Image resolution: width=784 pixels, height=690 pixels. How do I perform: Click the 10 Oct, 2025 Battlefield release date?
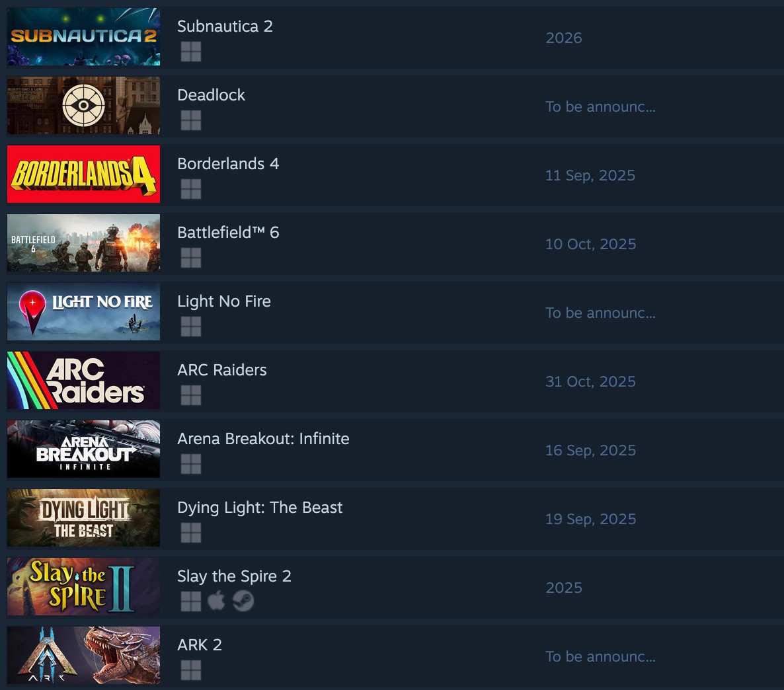click(590, 244)
